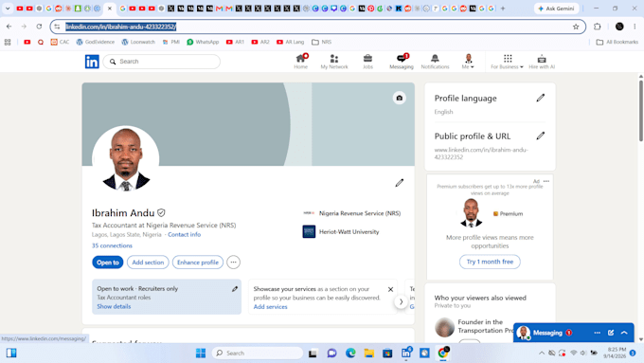Expand the Messaging overlay chevron

coord(624,333)
